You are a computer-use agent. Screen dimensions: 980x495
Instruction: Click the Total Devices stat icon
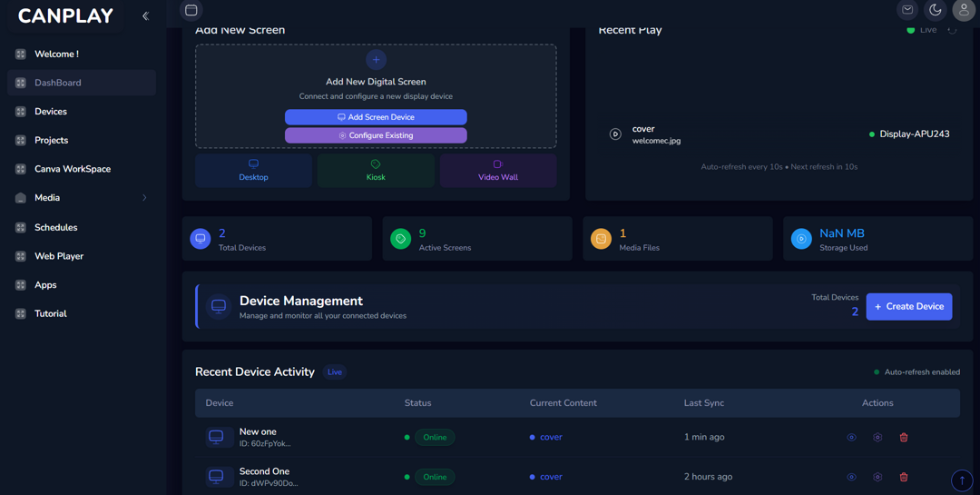tap(200, 239)
